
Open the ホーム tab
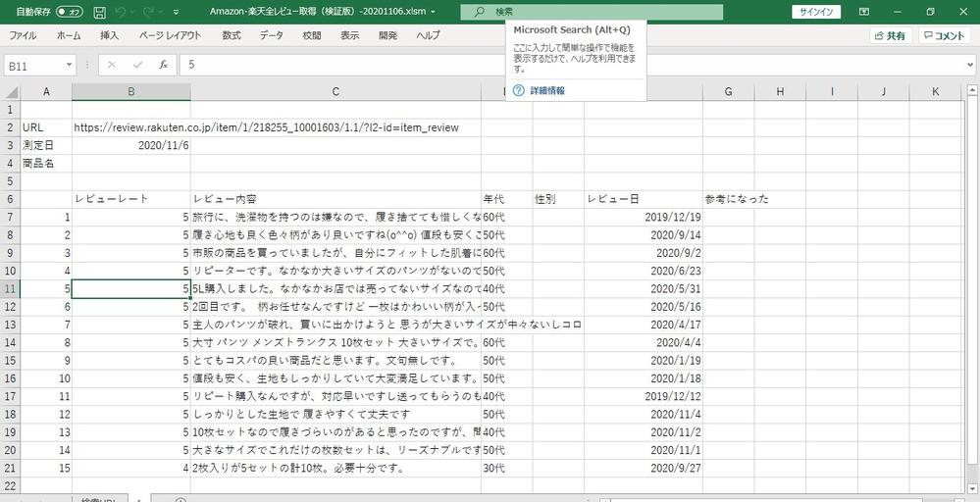click(68, 35)
